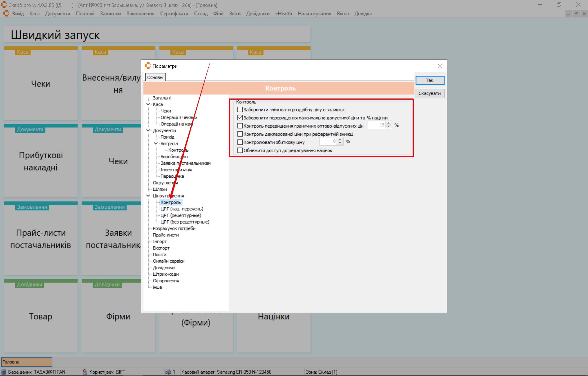Click the user icon beside Користувач: GIFT
Viewport: 588px width, 376px height.
pos(85,372)
